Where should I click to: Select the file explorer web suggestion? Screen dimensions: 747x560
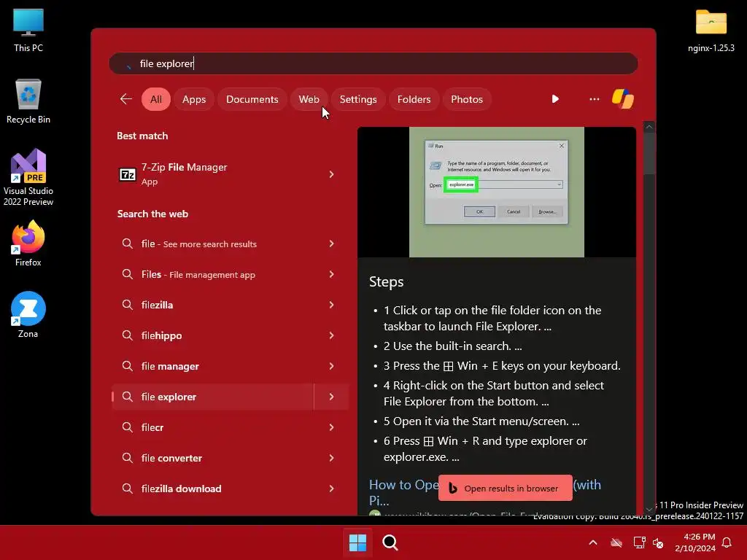[x=212, y=397]
